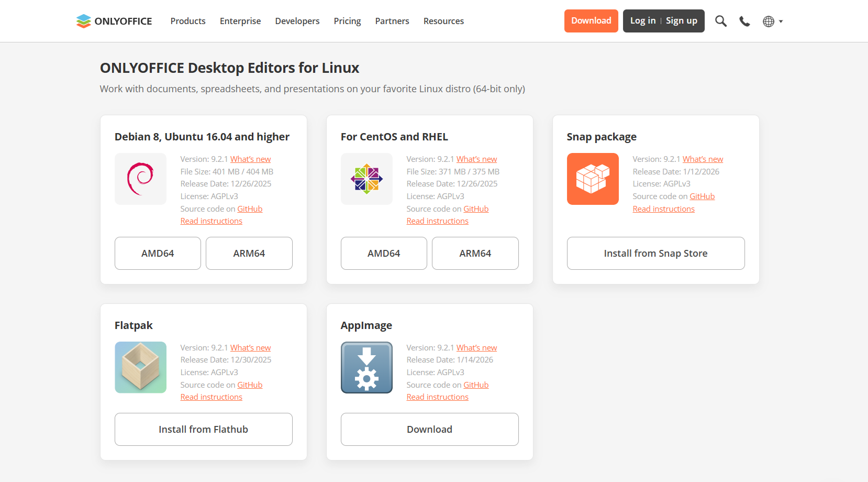Read instructions for the CentOS package

[437, 221]
